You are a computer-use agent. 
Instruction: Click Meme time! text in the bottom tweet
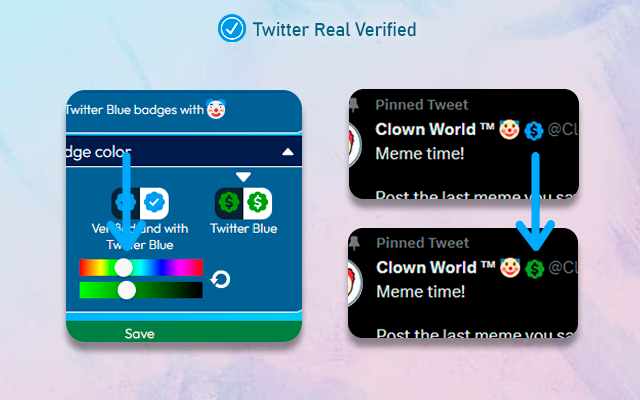click(x=420, y=292)
